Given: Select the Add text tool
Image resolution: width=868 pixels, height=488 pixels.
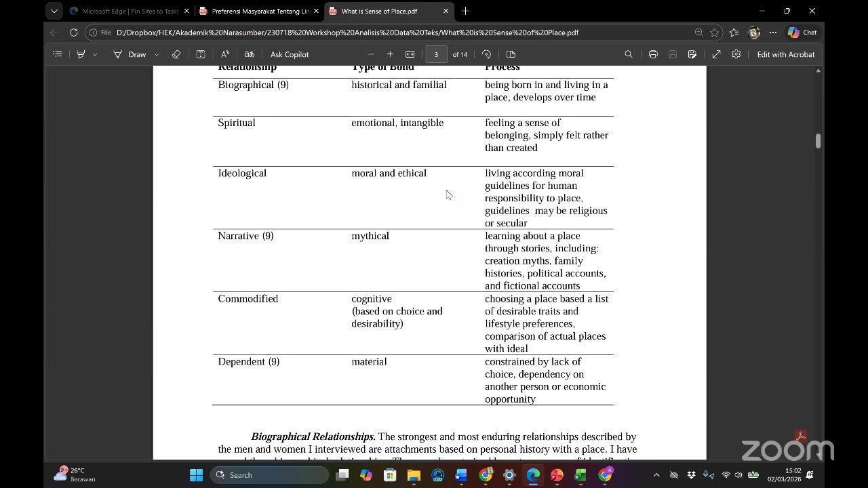Looking at the screenshot, I should pos(201,54).
